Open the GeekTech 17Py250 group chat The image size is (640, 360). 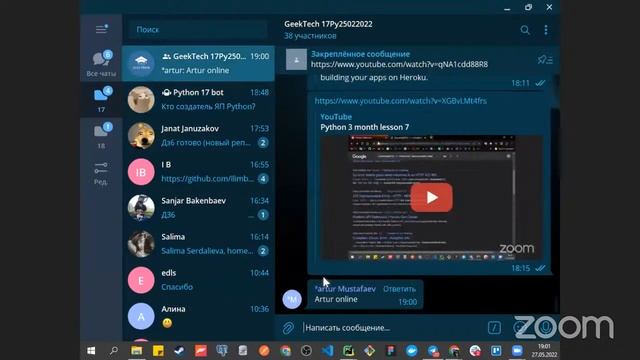click(198, 63)
